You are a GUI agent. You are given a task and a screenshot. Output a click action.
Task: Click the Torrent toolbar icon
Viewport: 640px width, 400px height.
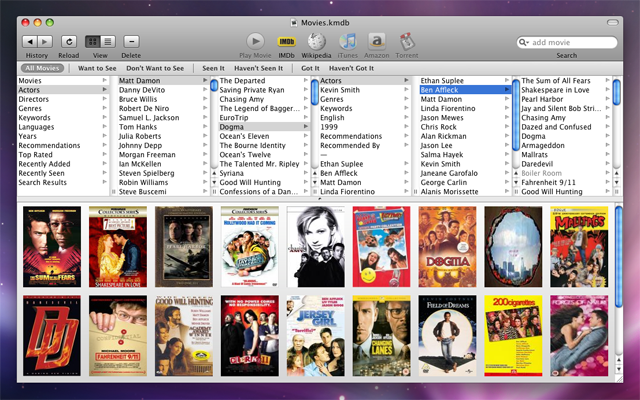pos(407,41)
